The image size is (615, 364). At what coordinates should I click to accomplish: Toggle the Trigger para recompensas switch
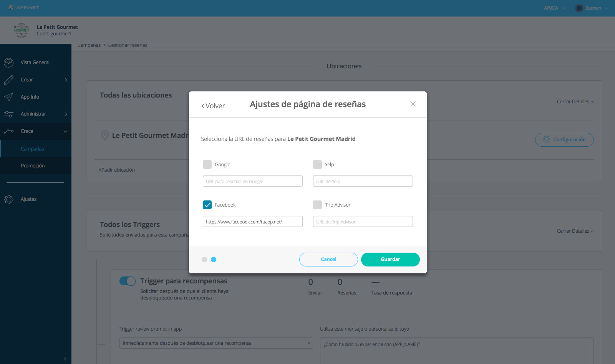(x=128, y=281)
